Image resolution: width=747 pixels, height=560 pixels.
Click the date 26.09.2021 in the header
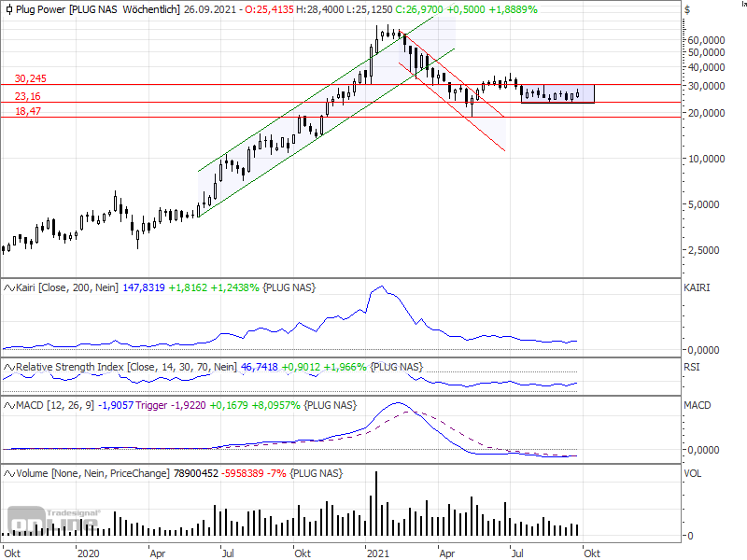coord(209,9)
